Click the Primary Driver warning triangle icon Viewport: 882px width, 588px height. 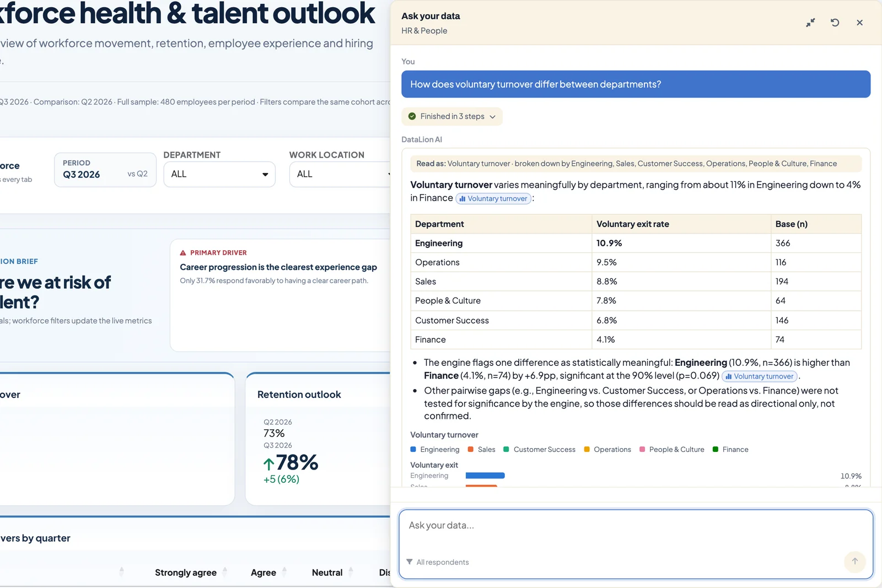183,253
